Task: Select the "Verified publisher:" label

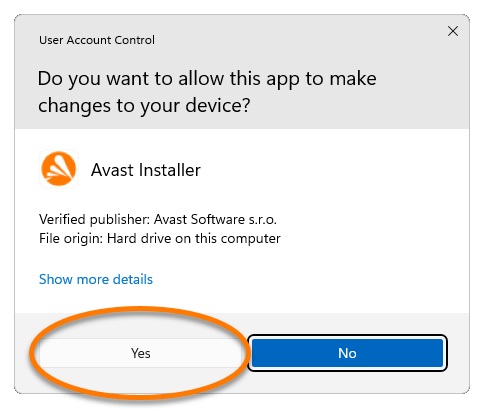Action: 95,219
